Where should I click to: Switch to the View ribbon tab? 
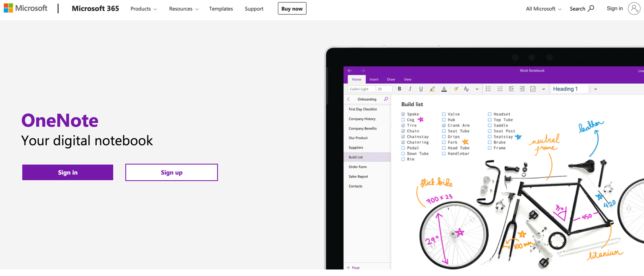click(x=408, y=79)
